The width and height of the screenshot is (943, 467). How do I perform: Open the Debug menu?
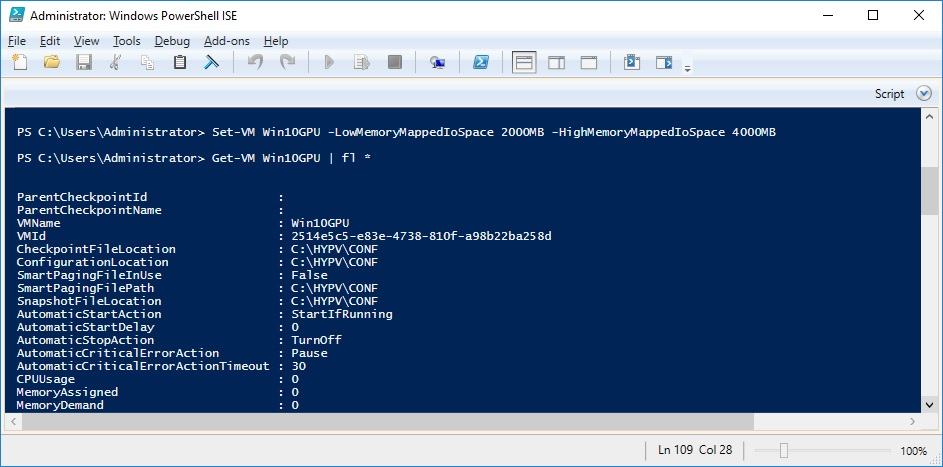[172, 41]
